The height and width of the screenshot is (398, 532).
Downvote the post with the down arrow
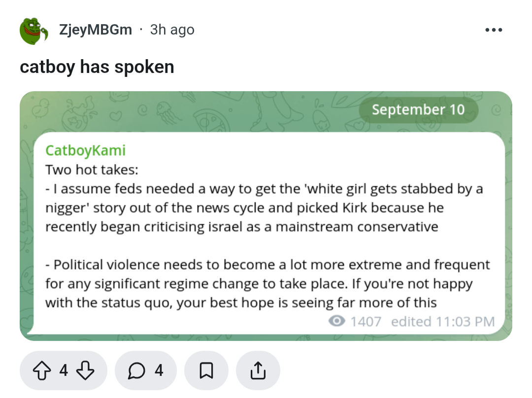[x=85, y=370]
